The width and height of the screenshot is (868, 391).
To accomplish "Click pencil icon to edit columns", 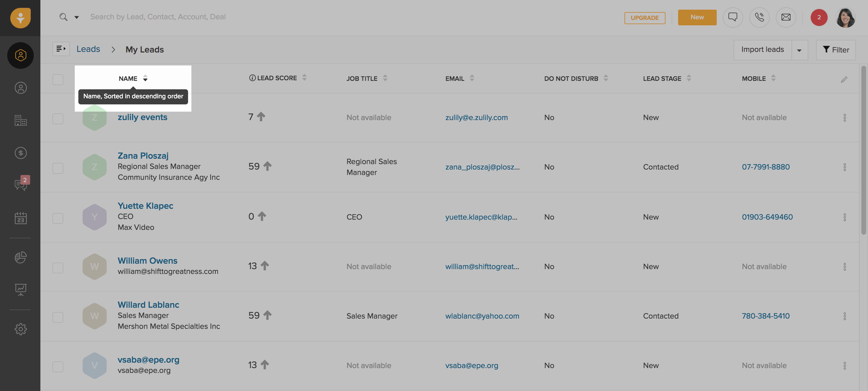I will coord(844,80).
